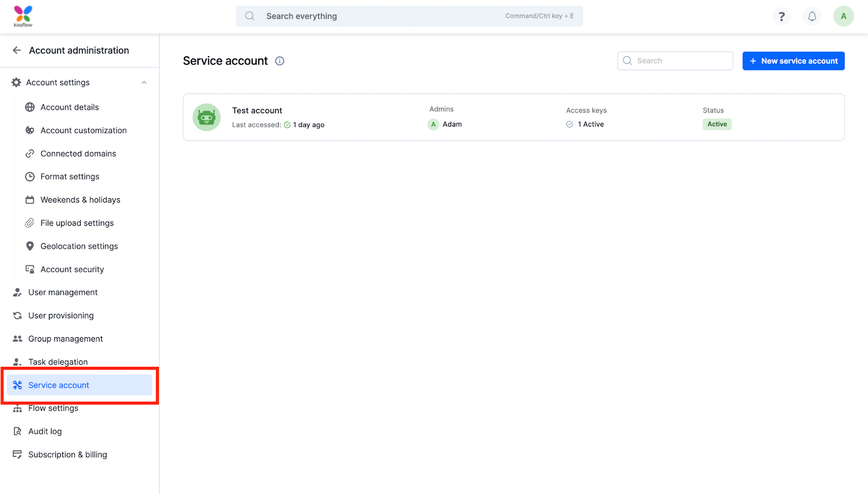Click the paperclip icon for File upload settings
868x494 pixels.
pos(30,223)
